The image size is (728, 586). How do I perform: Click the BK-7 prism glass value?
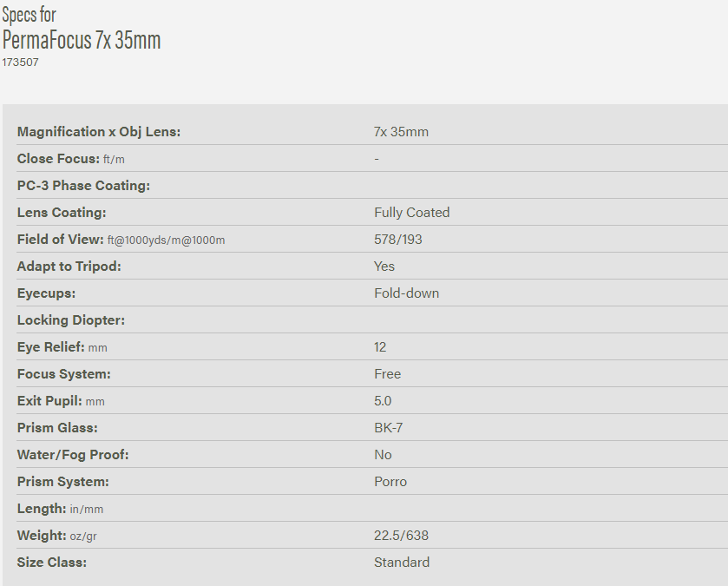click(388, 428)
